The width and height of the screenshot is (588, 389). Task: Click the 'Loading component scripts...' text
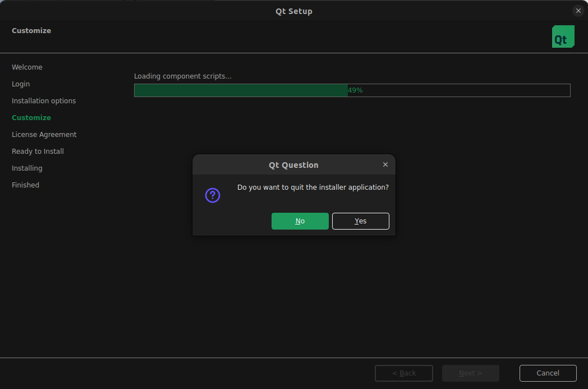182,76
